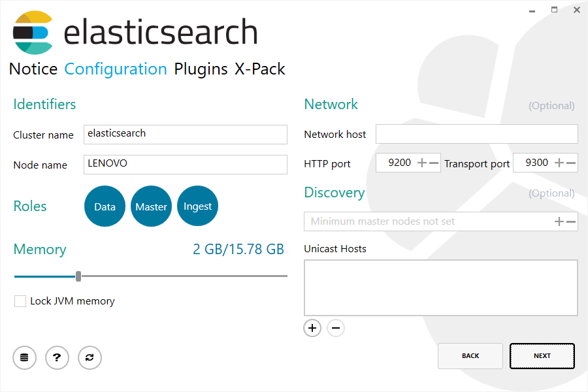This screenshot has width=588, height=392.
Task: Decrement Transport port with the minus icon
Action: pos(570,162)
